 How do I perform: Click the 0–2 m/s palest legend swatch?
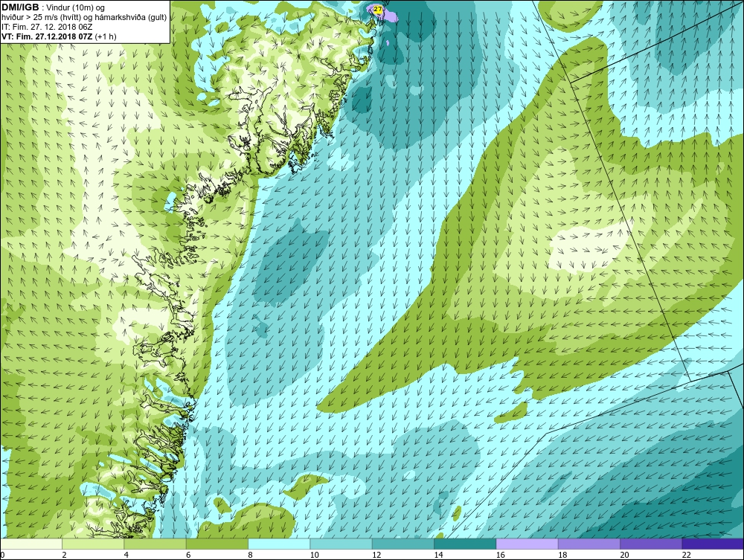(x=31, y=544)
